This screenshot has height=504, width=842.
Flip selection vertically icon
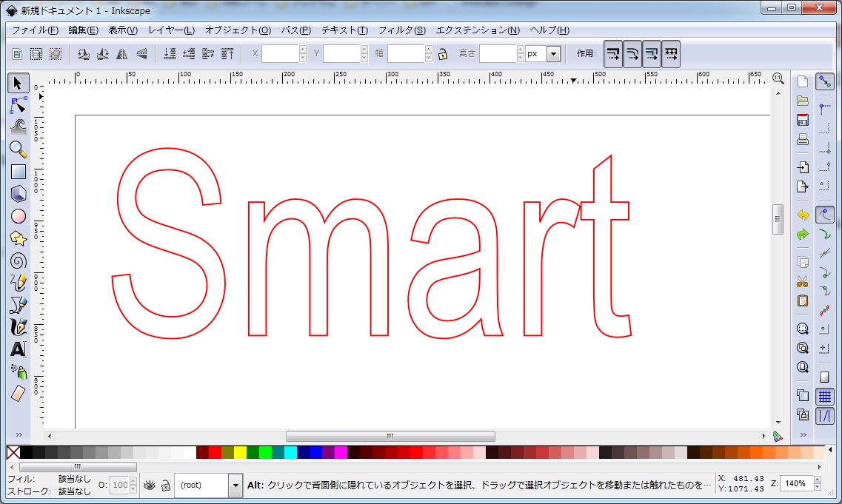coord(141,54)
